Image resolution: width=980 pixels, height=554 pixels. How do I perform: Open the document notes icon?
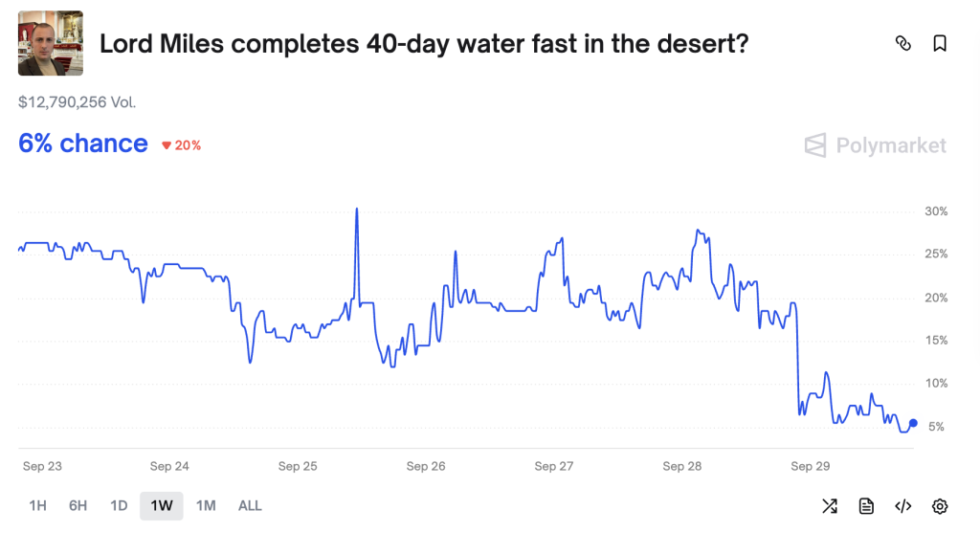(x=866, y=506)
